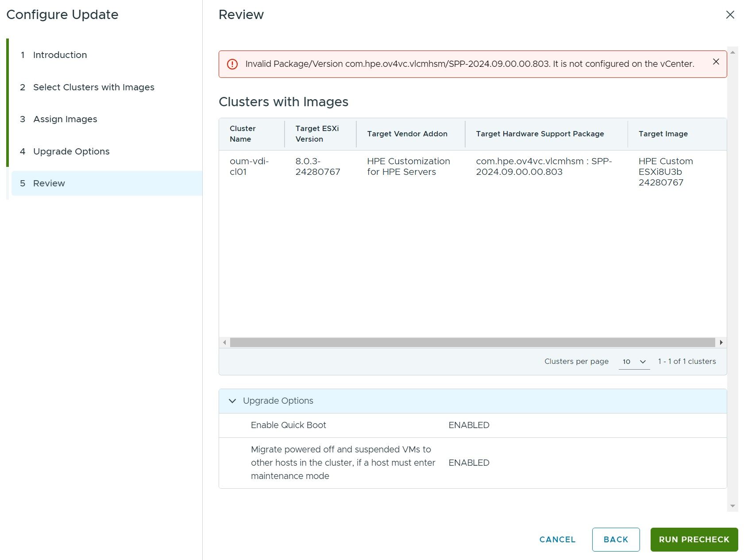
Task: Click the table's right horizontal scroll arrow
Action: click(x=721, y=342)
